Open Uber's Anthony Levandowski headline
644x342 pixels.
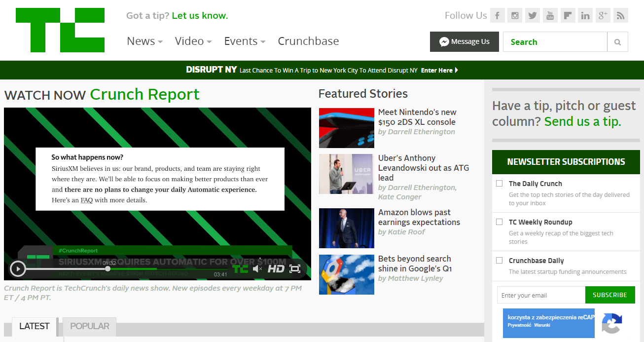point(424,168)
